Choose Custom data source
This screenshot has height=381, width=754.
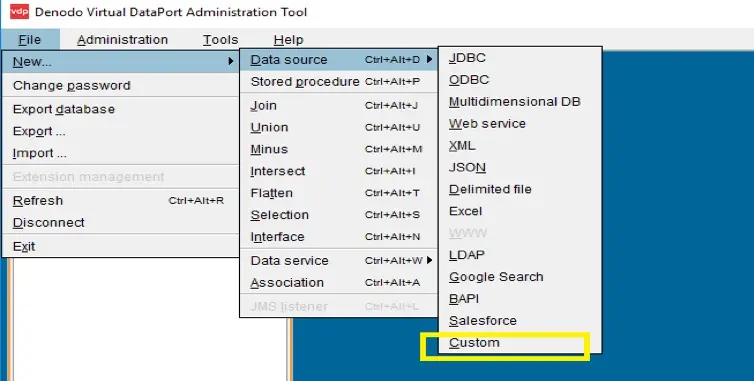tap(520, 343)
